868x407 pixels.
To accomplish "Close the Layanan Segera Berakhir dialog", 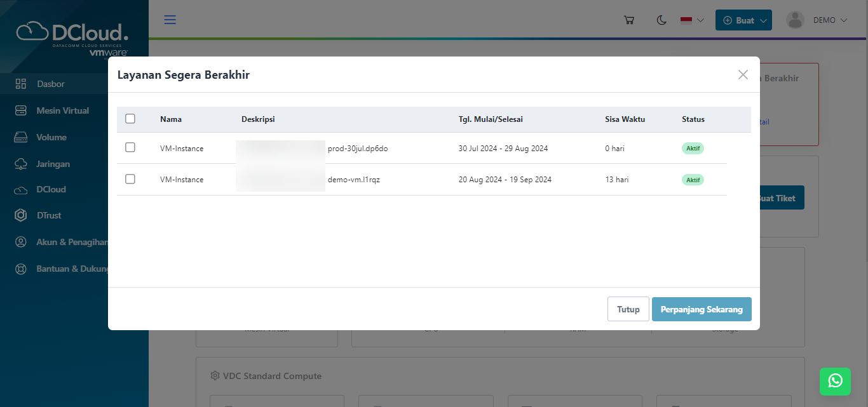I will (x=743, y=75).
